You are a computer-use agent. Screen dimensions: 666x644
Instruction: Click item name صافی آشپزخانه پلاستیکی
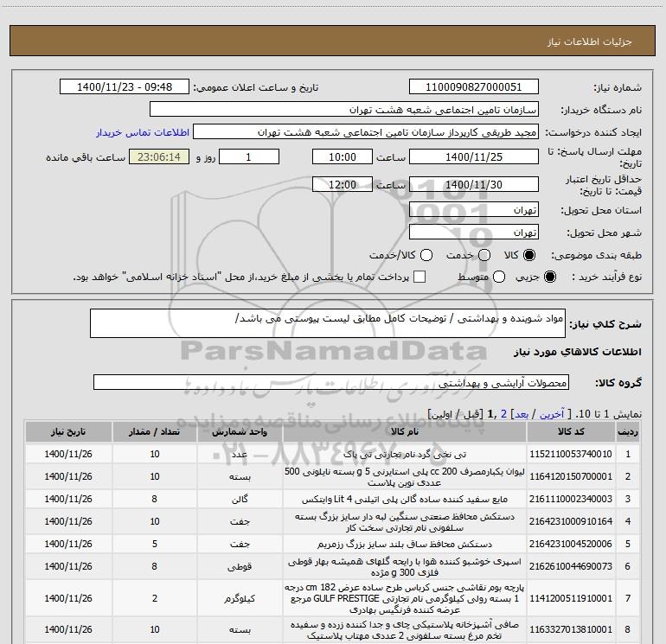point(405,630)
